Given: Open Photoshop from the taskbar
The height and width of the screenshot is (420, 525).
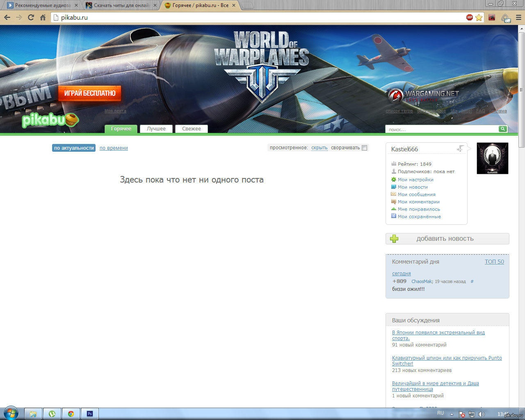Looking at the screenshot, I should pos(90,414).
